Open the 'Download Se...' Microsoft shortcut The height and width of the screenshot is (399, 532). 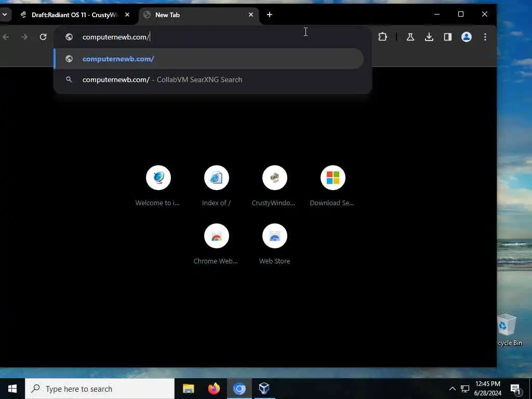pyautogui.click(x=333, y=185)
